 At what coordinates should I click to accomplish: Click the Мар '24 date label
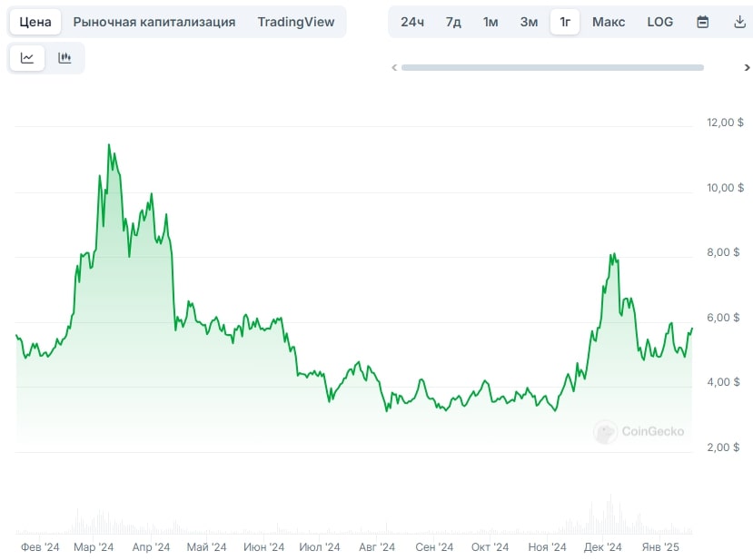pyautogui.click(x=94, y=547)
